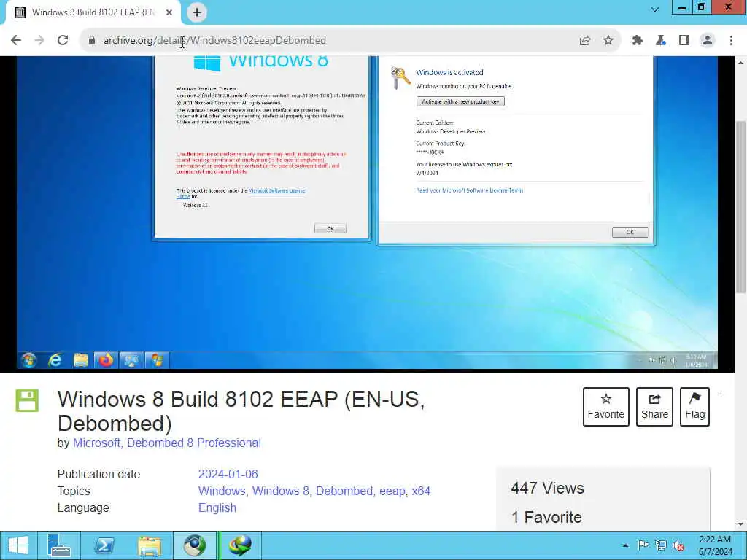The height and width of the screenshot is (560, 747).
Task: Click the network tray icon
Action: tap(661, 545)
